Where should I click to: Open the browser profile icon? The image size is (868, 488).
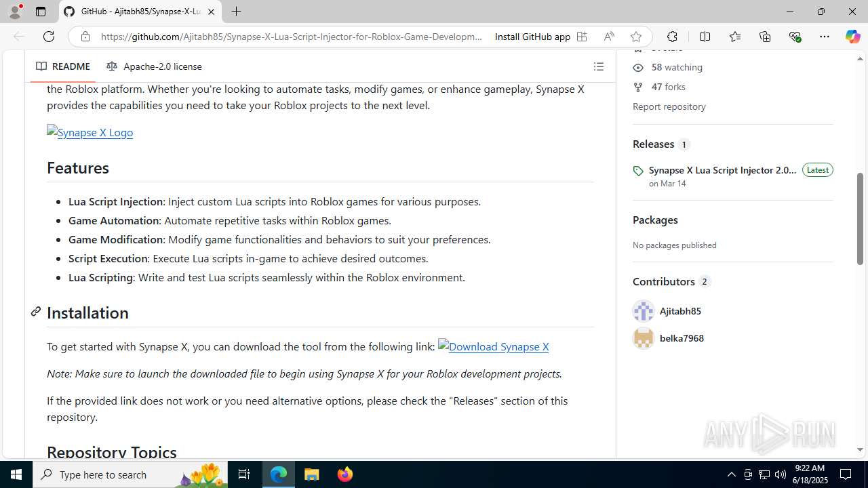(15, 12)
